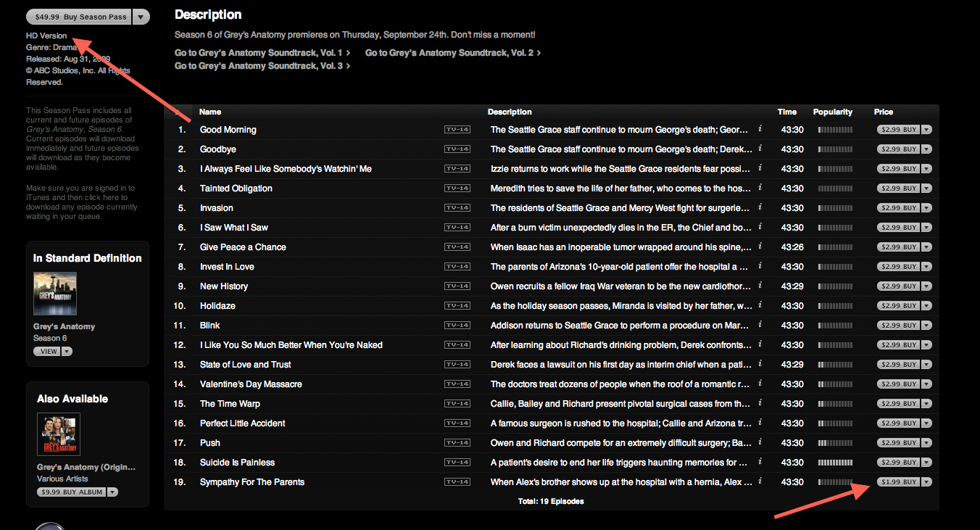980x530 pixels.
Task: Click description starting 'Addison returns to Seattle Grace'
Action: 621,326
